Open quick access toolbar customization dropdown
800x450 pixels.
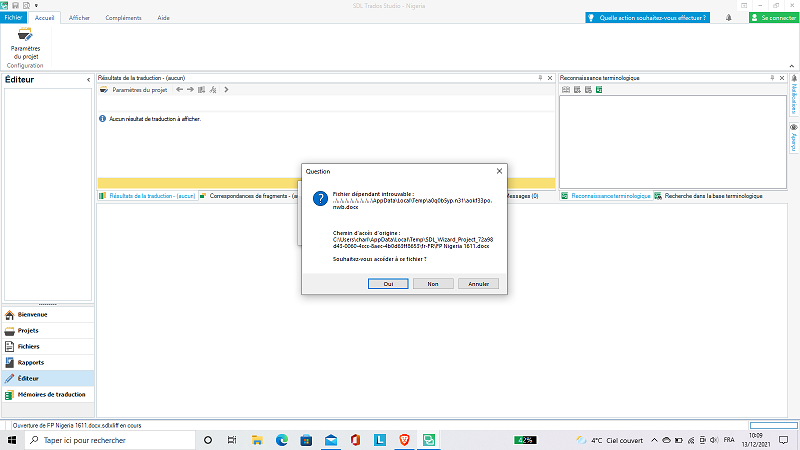[x=36, y=6]
